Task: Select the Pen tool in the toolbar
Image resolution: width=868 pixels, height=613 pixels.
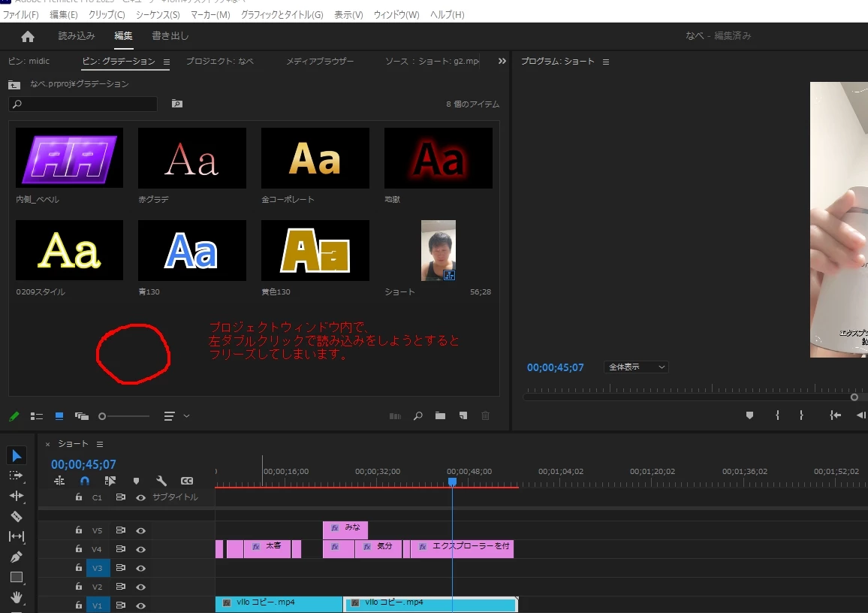Action: tap(16, 557)
